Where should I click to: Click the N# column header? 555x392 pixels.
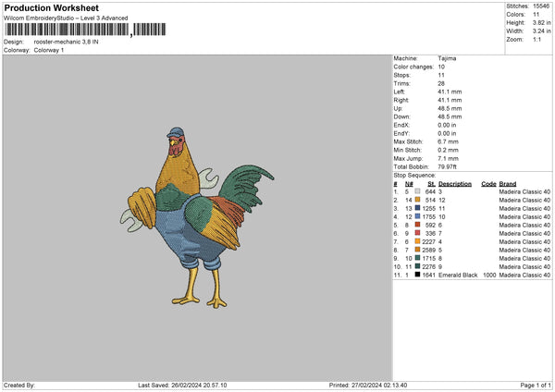[409, 184]
